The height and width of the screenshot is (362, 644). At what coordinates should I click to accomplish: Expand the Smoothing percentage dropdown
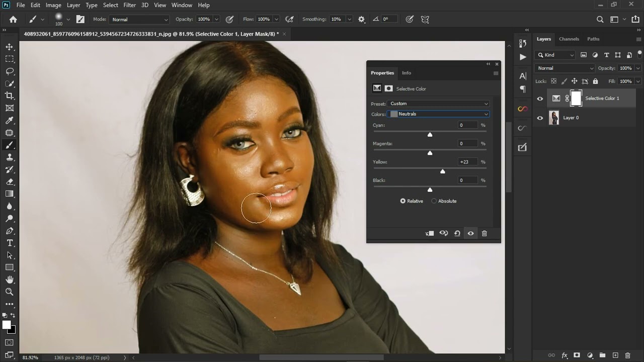tap(348, 20)
